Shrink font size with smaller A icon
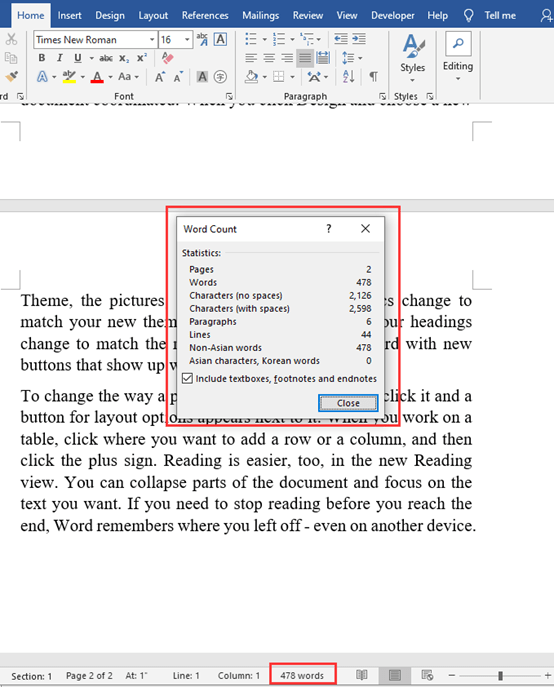 [178, 77]
